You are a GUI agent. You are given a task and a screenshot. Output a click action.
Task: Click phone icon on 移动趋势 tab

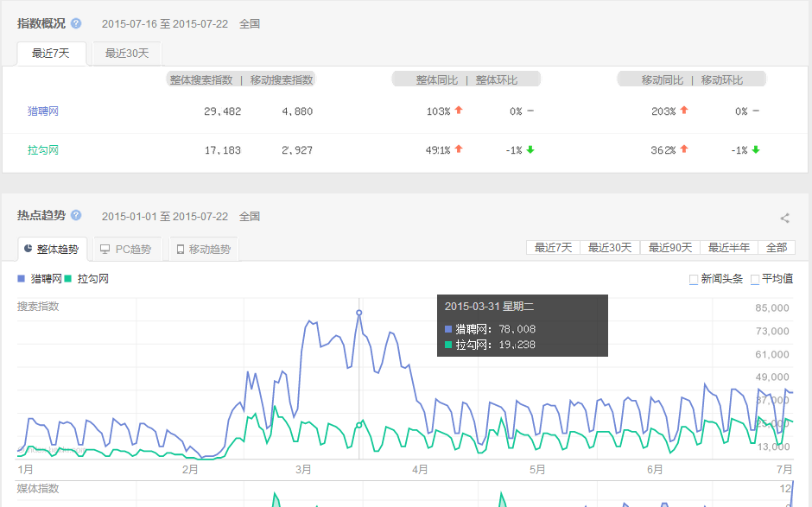pos(181,249)
